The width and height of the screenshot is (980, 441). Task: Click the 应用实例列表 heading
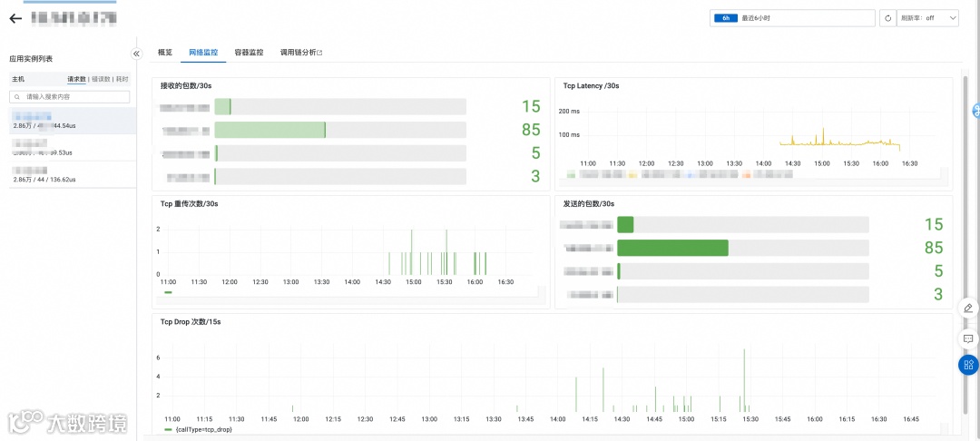(31, 59)
